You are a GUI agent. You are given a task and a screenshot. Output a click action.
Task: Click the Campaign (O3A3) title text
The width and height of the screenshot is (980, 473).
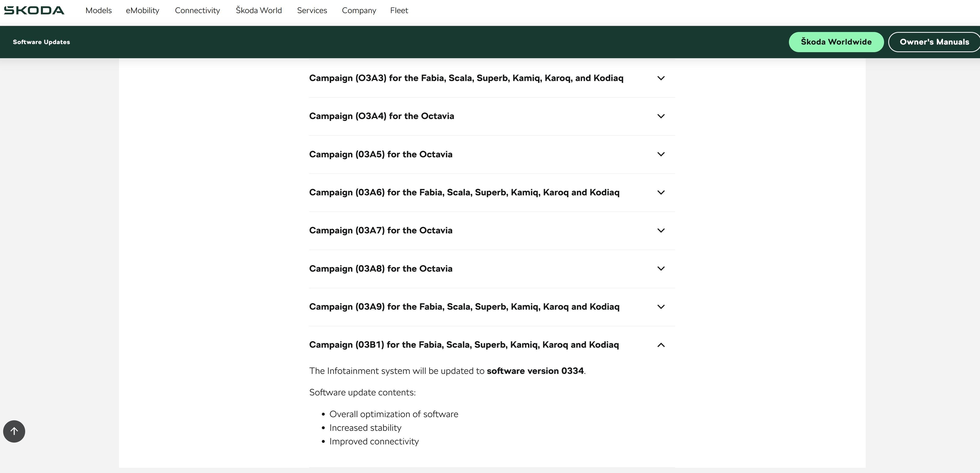[466, 78]
